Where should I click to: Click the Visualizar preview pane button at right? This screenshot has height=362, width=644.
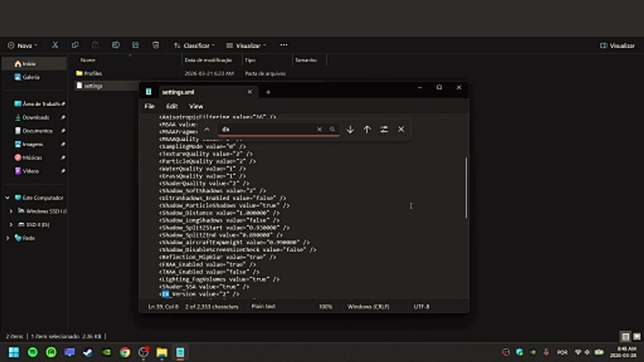point(617,45)
